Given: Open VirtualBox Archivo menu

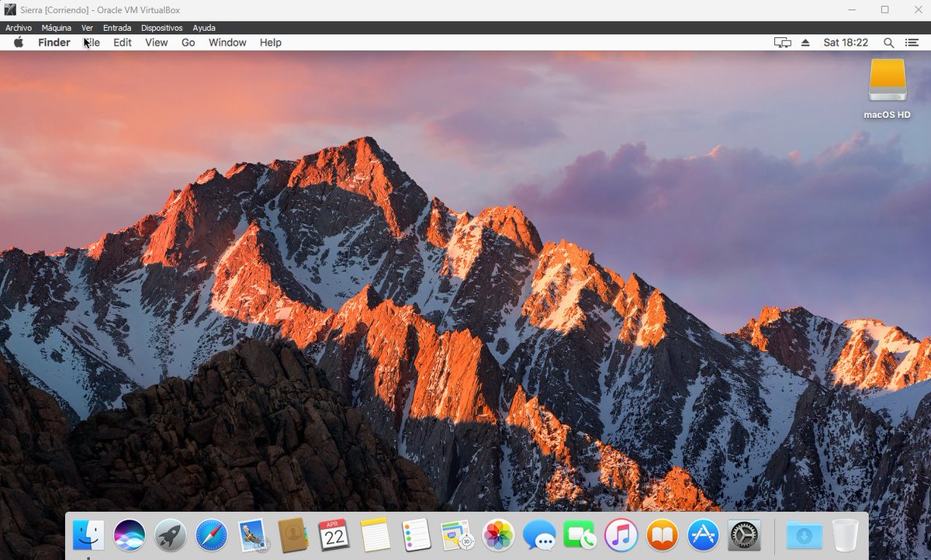Looking at the screenshot, I should pyautogui.click(x=19, y=28).
